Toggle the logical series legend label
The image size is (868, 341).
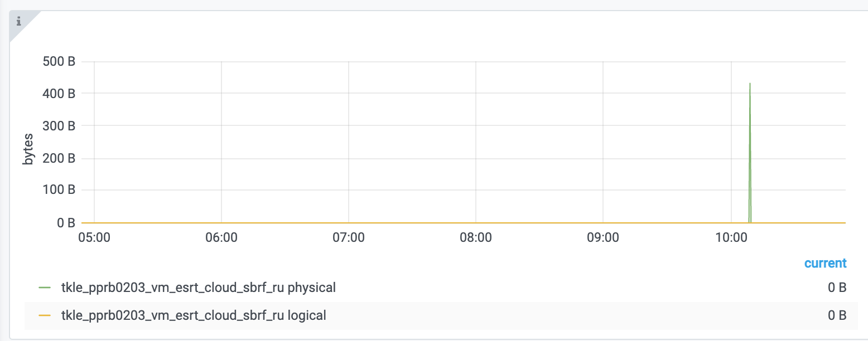[x=194, y=315]
